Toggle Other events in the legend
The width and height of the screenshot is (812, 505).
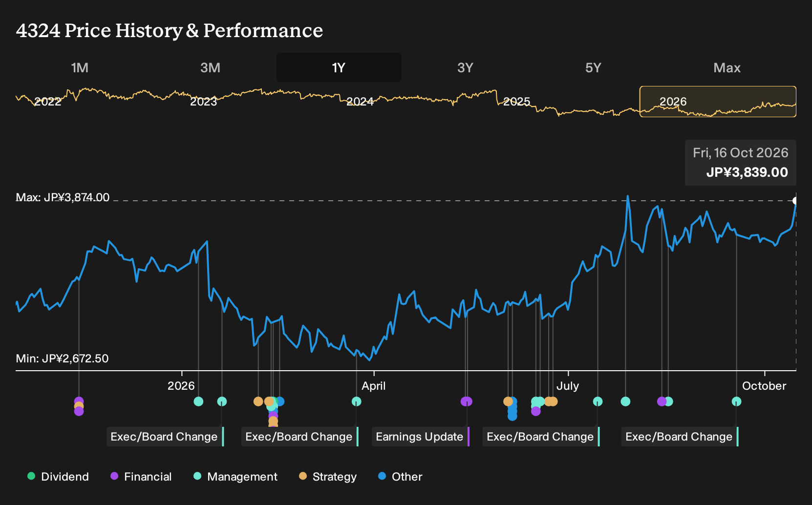(x=400, y=477)
